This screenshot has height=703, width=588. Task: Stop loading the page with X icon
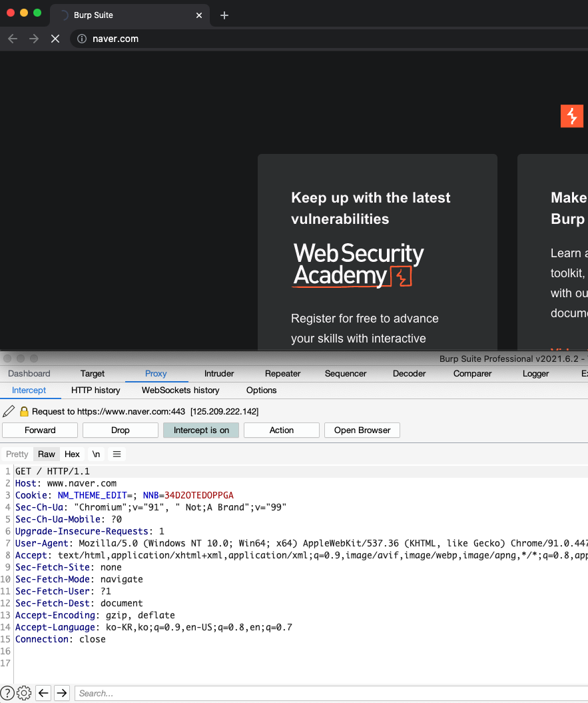[55, 39]
